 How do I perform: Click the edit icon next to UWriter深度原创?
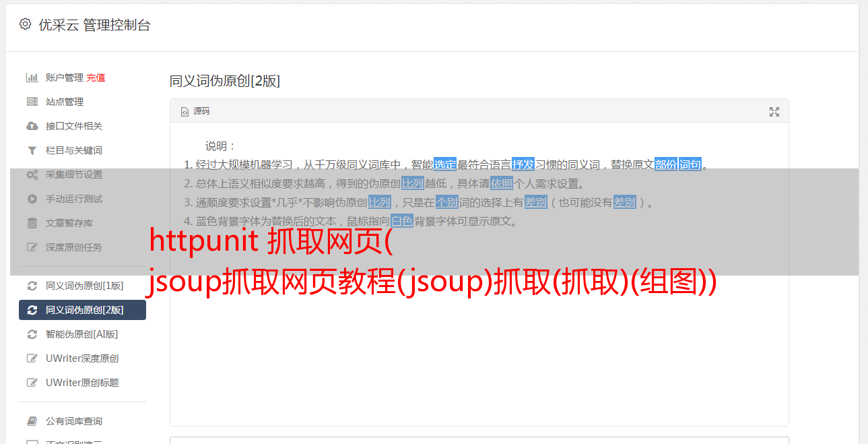(32, 358)
